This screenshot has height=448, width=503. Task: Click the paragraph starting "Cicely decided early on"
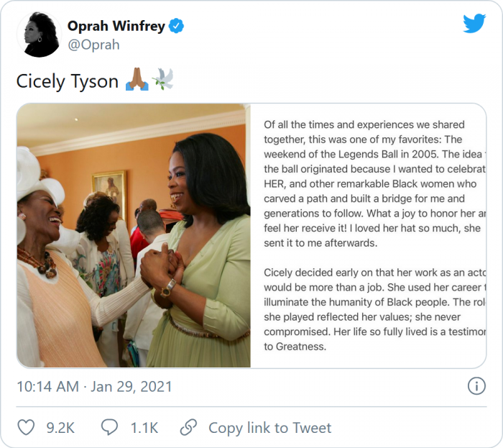coord(374,309)
